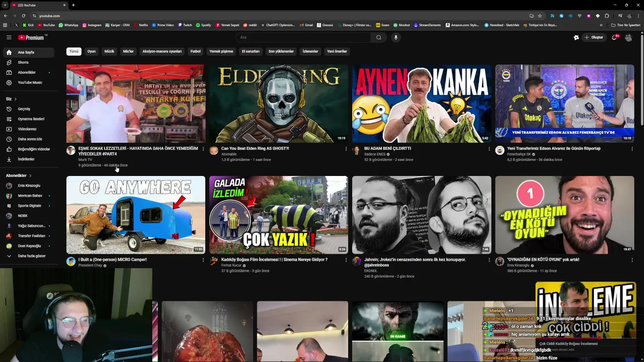The height and width of the screenshot is (362, 644).
Task: Select the Tümü filter chip
Action: (x=74, y=51)
